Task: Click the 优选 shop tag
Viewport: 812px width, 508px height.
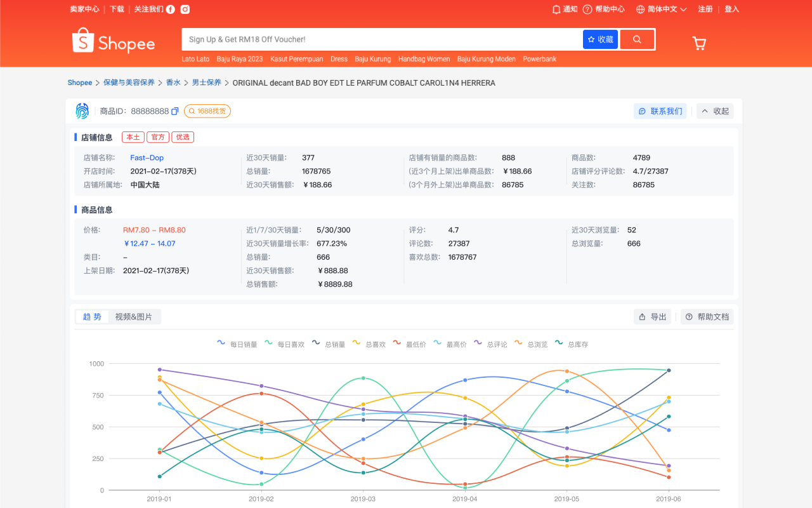Action: click(183, 137)
